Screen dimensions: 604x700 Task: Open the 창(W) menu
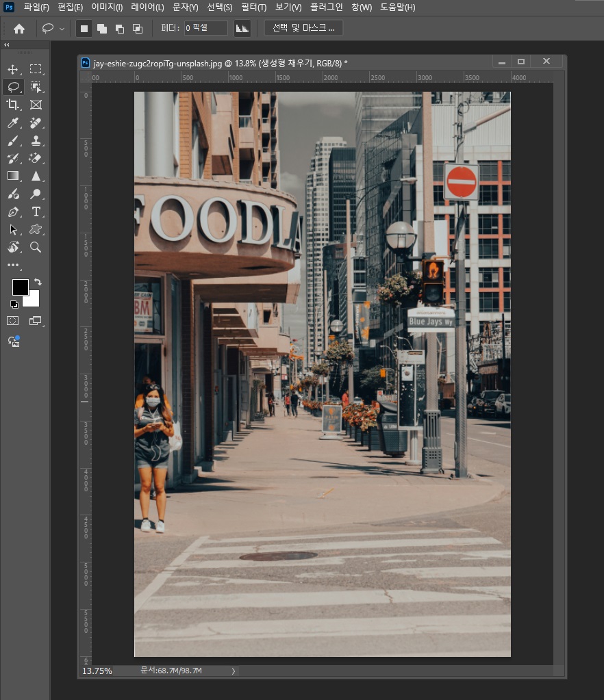click(x=362, y=7)
